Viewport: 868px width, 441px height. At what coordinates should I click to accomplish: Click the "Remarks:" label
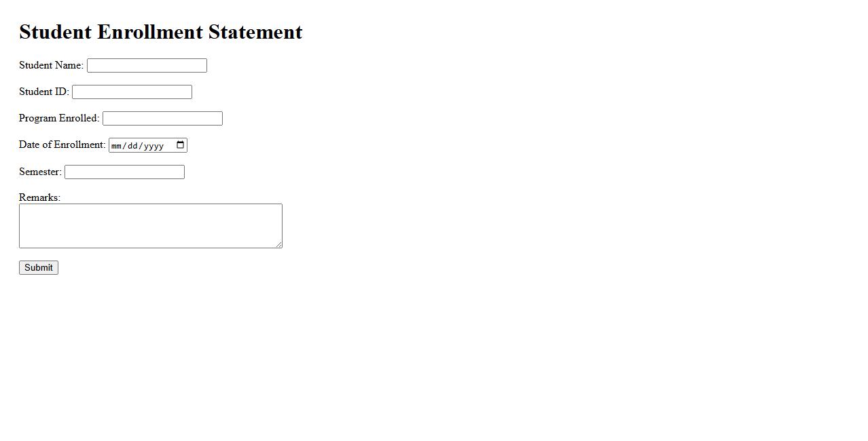[x=39, y=197]
